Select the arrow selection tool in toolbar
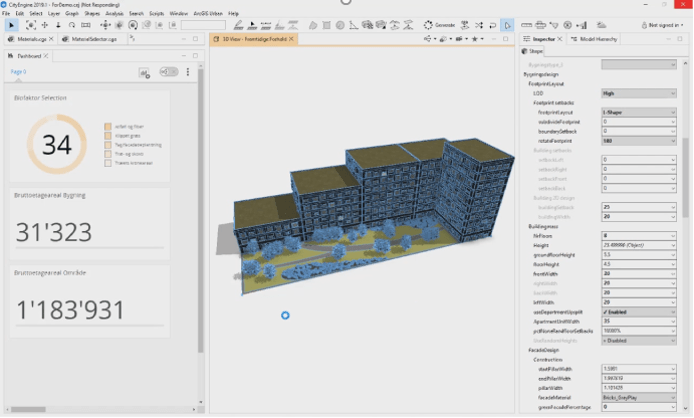 click(11, 24)
